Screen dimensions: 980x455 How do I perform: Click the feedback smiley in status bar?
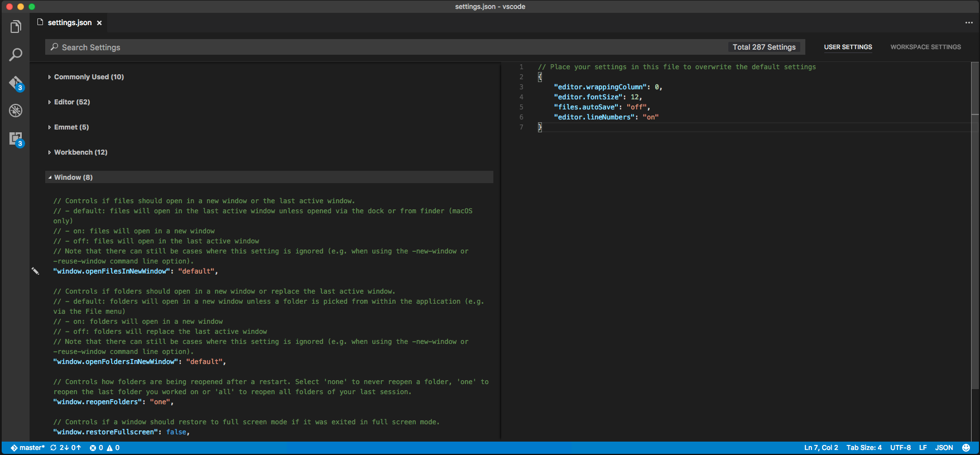[966, 448]
